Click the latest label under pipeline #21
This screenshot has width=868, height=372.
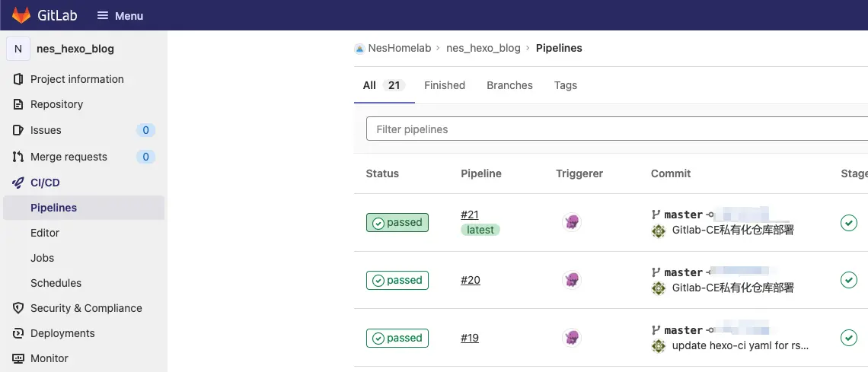480,230
